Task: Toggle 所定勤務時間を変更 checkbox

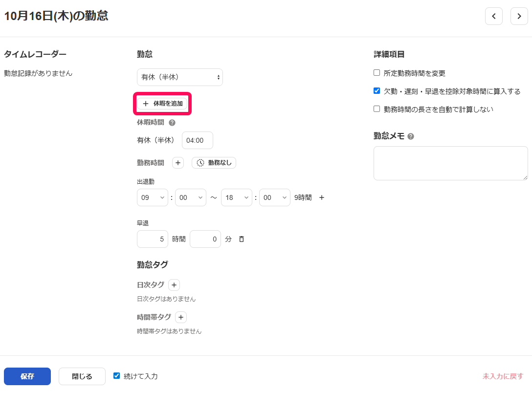Action: tap(377, 72)
